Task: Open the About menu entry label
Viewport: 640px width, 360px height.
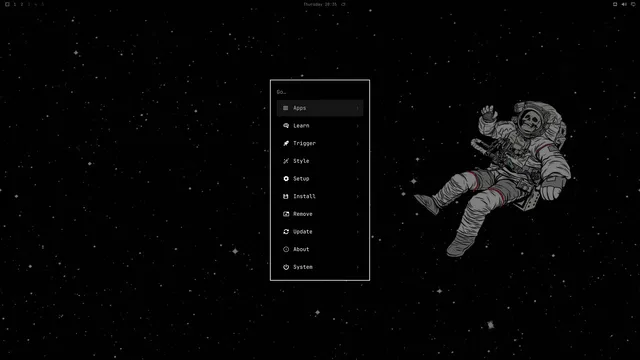Action: (301, 249)
